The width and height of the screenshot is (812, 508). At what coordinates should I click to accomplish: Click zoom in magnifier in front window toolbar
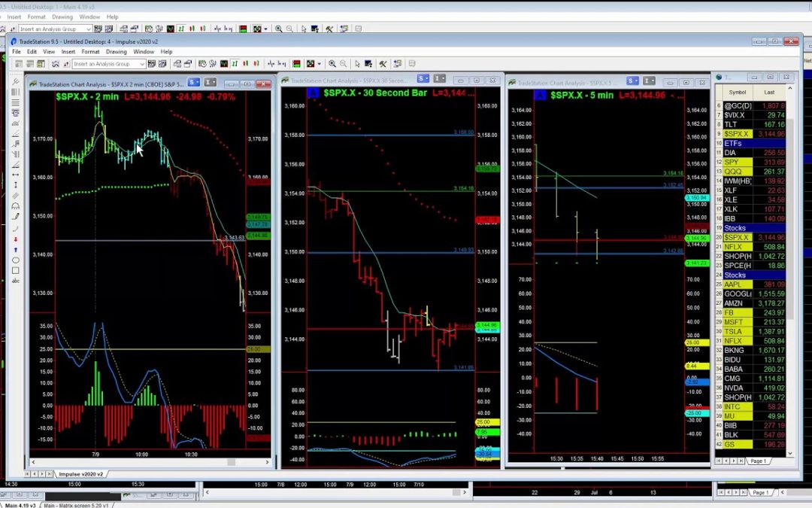tap(332, 64)
